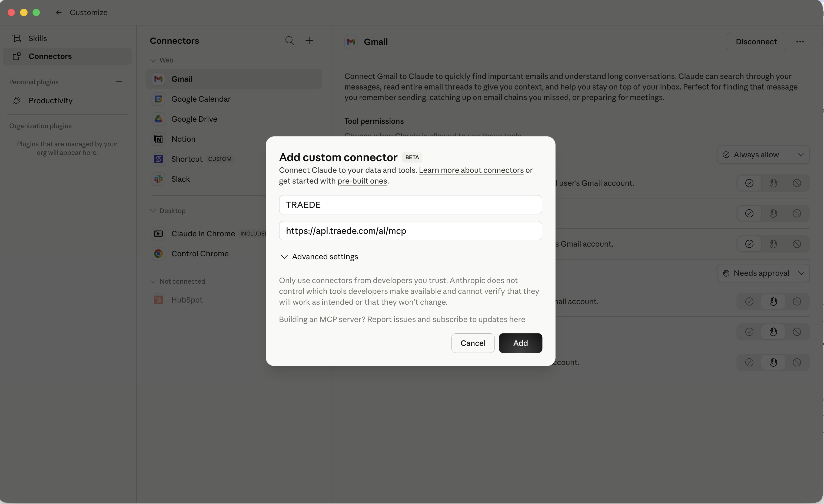Set first Gmail tool to always-allow checkmark
This screenshot has width=824, height=504.
[x=749, y=183]
